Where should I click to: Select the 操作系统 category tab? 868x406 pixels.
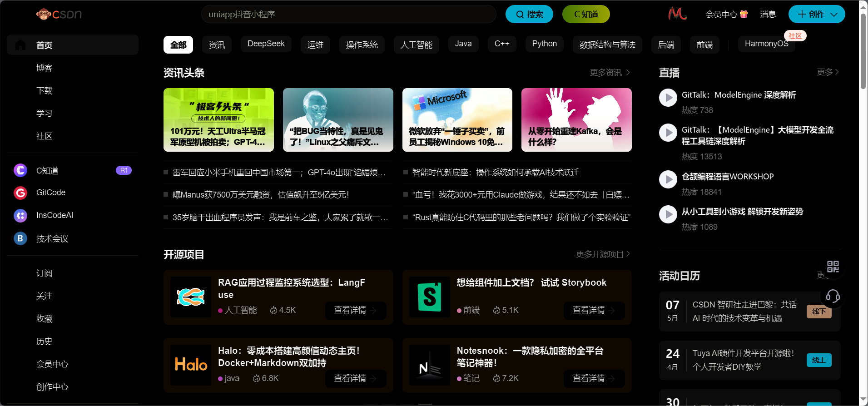362,45
